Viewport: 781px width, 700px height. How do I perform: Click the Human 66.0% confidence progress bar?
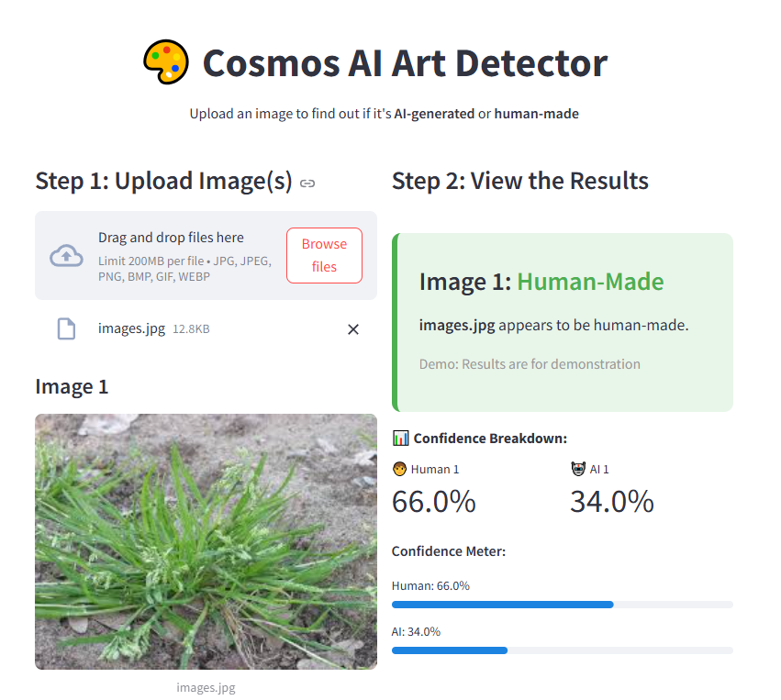[563, 605]
